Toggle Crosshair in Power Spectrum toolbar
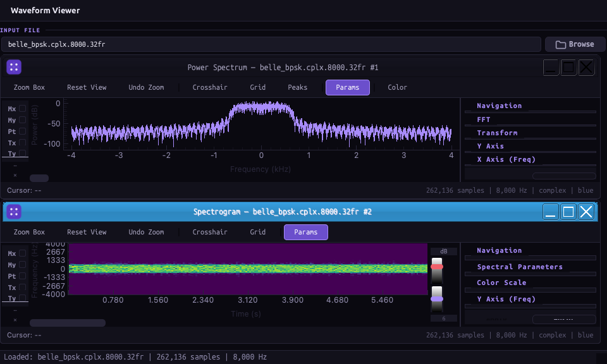The height and width of the screenshot is (364, 607). click(x=210, y=87)
